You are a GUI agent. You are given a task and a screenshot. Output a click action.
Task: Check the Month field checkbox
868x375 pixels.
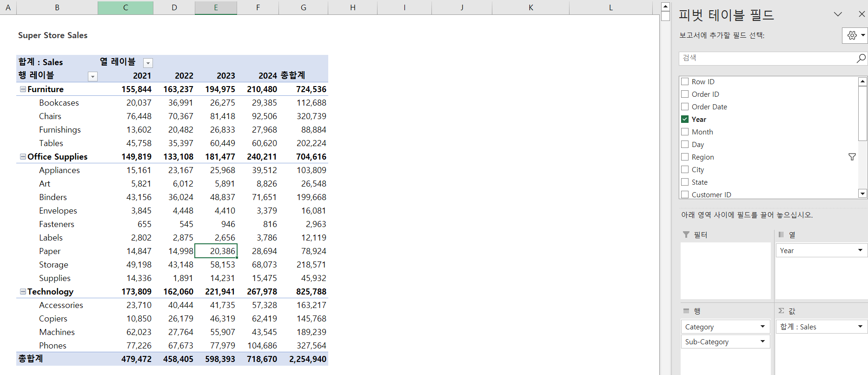[x=685, y=132]
